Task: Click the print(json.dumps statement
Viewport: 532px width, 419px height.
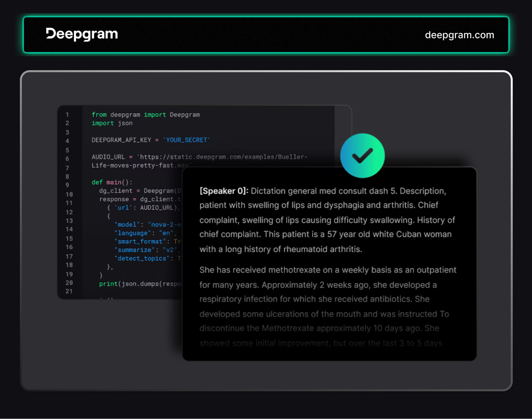Action: 140,284
